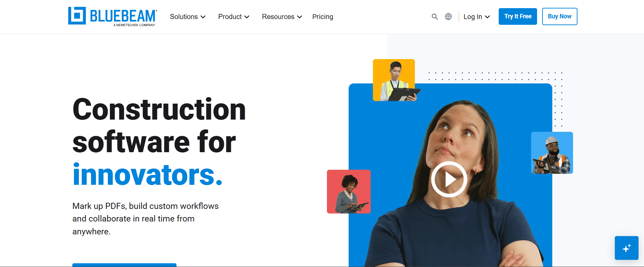Click the hard-hat worker blue thumbnail
The height and width of the screenshot is (267, 644).
[552, 153]
